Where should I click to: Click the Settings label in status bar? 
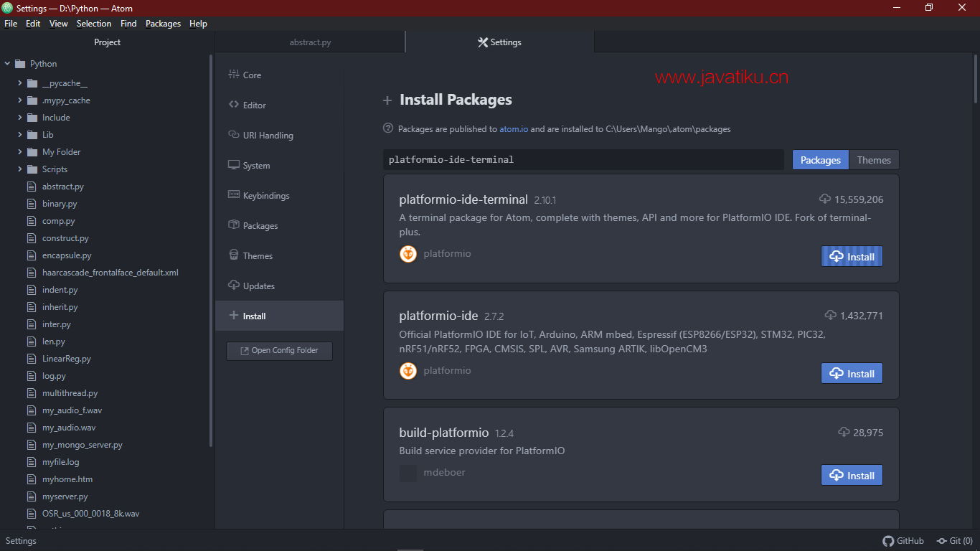(x=21, y=541)
